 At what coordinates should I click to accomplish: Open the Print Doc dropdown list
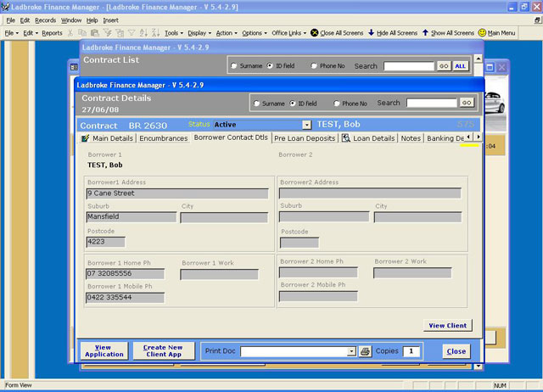(351, 351)
